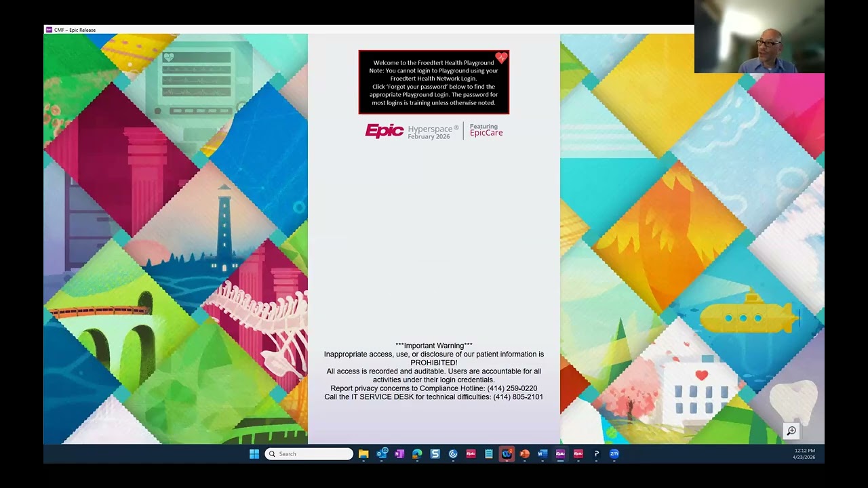Click the 'CMF – Epic Release' window title
The width and height of the screenshot is (868, 488).
coord(75,30)
